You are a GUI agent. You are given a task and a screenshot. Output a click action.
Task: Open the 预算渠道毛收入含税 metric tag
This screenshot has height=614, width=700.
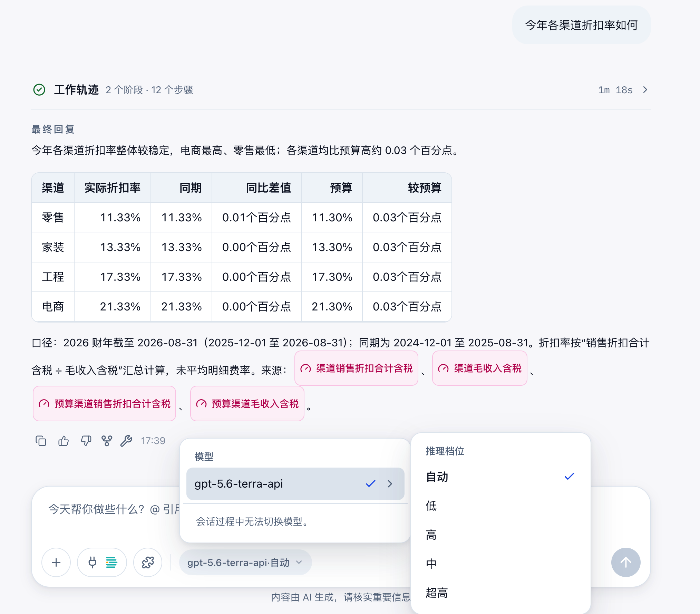(247, 404)
